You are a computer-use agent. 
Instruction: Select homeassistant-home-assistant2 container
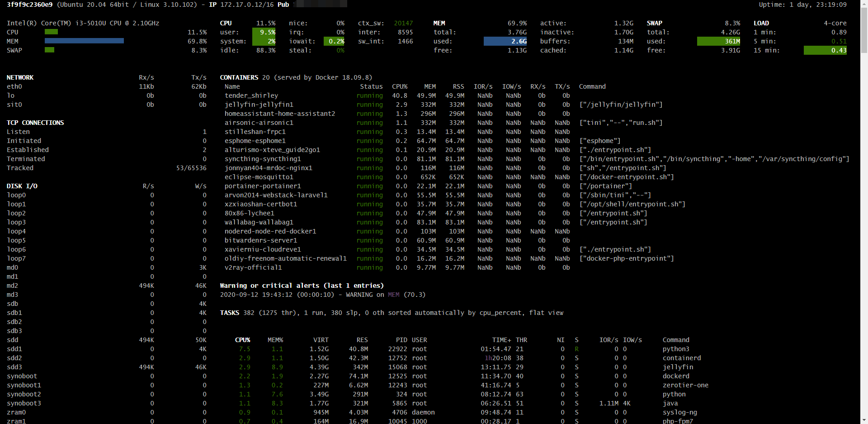[280, 114]
